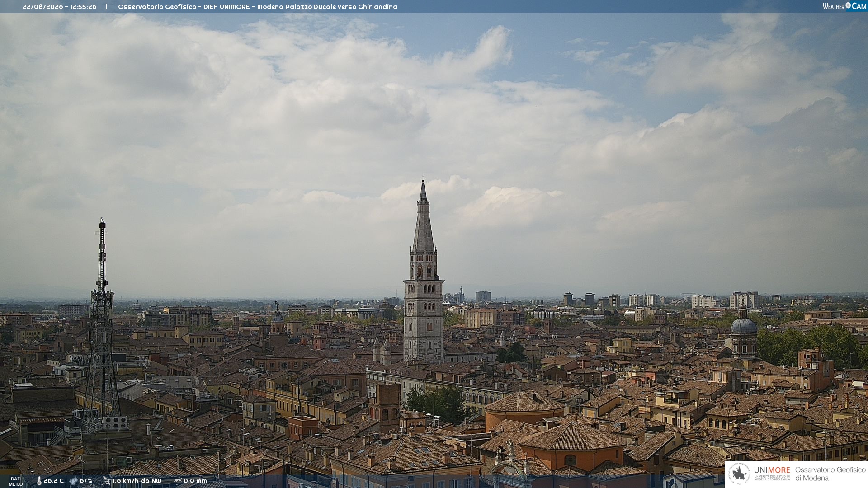Click the 0.0 mm rainfall reading
The image size is (868, 488).
(x=195, y=481)
